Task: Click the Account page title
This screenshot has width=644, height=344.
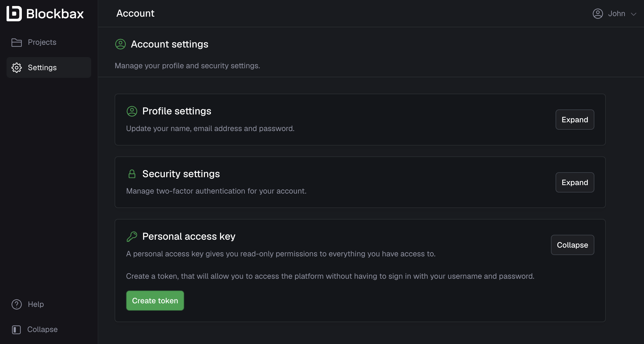Action: pyautogui.click(x=135, y=13)
